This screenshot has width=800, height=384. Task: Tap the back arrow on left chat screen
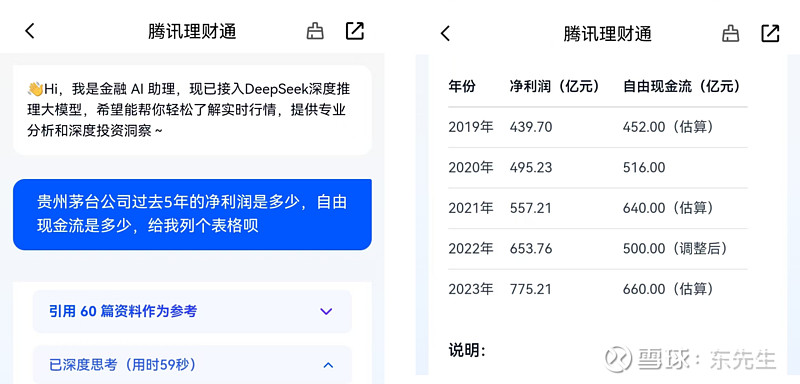(x=30, y=32)
